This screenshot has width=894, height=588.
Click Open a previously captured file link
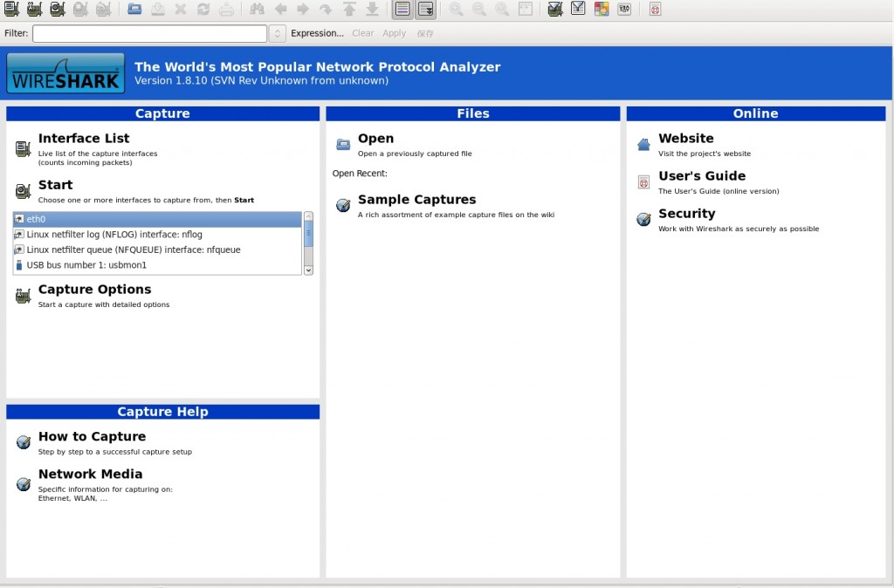point(415,154)
